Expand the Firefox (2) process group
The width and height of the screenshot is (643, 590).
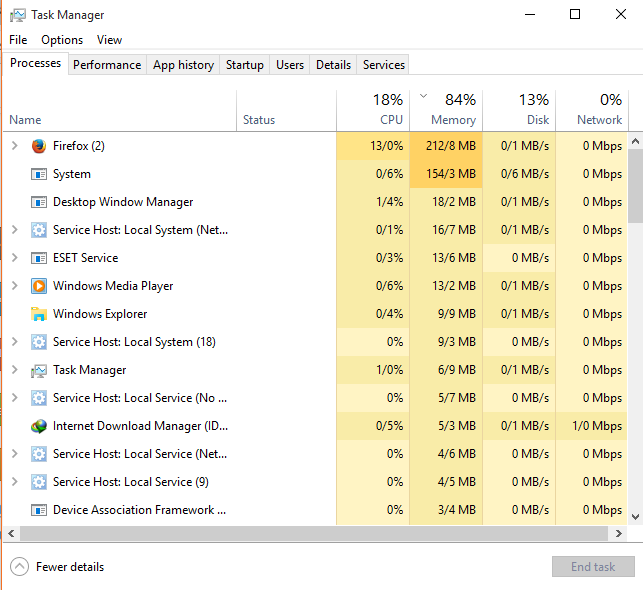coord(15,146)
